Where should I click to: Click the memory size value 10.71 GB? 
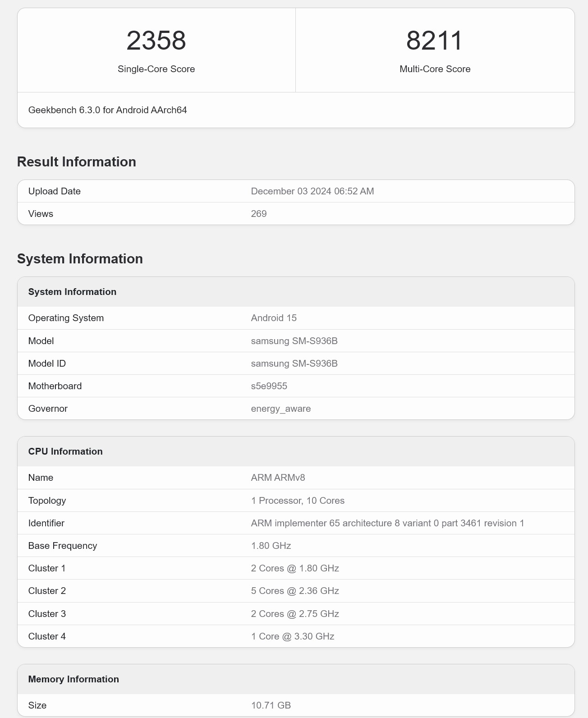[x=271, y=705]
